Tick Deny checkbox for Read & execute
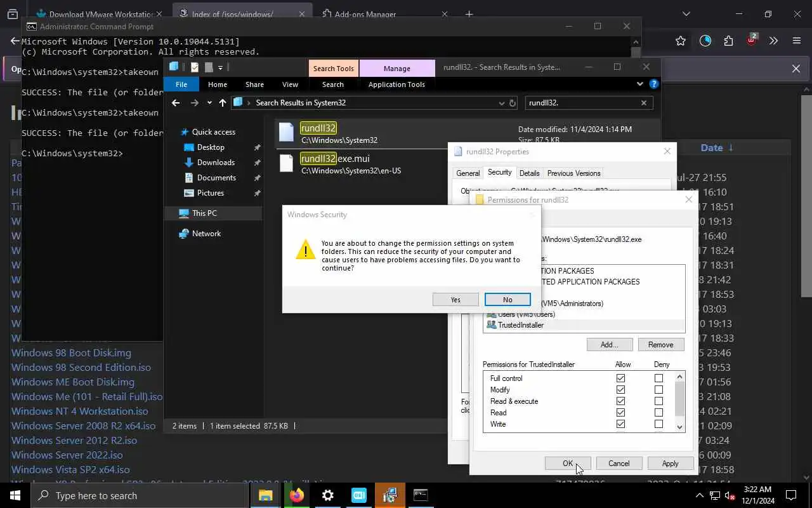The image size is (812, 508). 658,401
